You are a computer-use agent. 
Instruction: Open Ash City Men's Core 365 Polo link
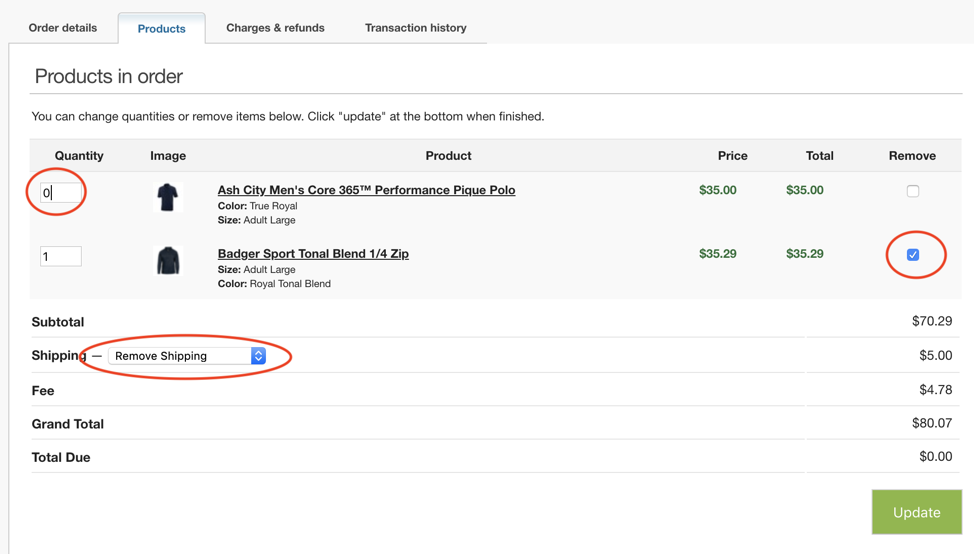pos(366,190)
